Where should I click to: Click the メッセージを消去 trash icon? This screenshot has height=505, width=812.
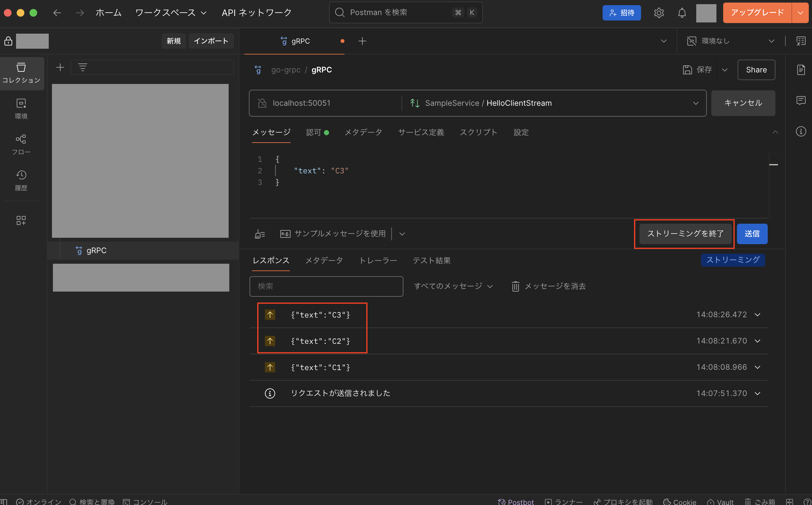pyautogui.click(x=515, y=286)
